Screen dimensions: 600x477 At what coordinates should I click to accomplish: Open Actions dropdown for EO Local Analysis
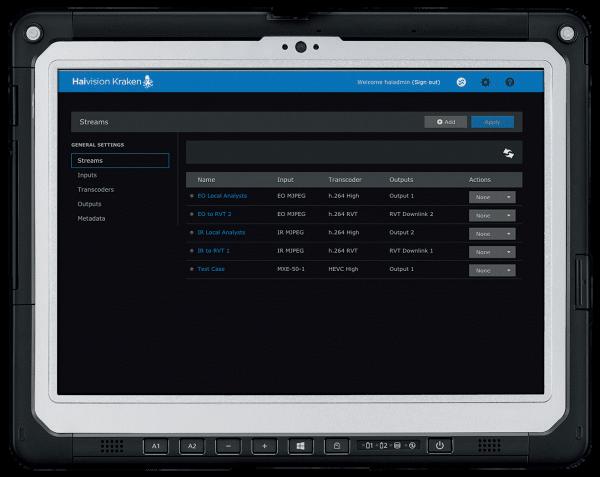pos(492,197)
